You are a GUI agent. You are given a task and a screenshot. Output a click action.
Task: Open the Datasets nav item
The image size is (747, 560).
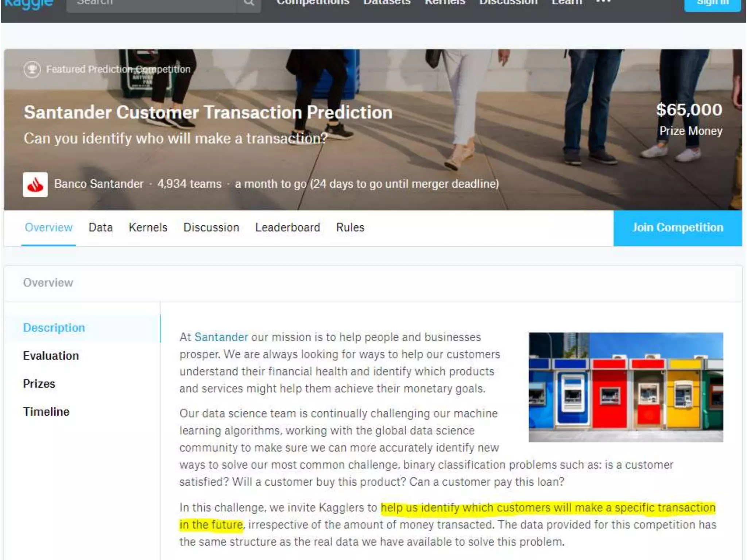click(x=387, y=3)
